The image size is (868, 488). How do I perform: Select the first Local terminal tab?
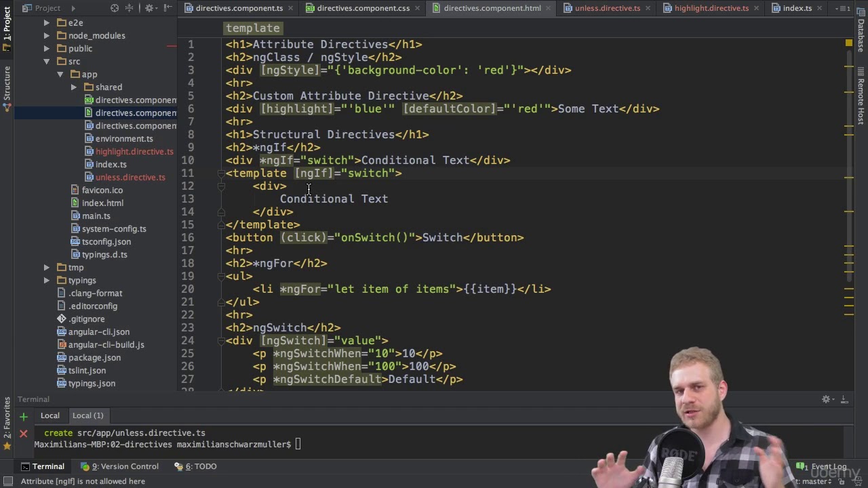coord(50,415)
